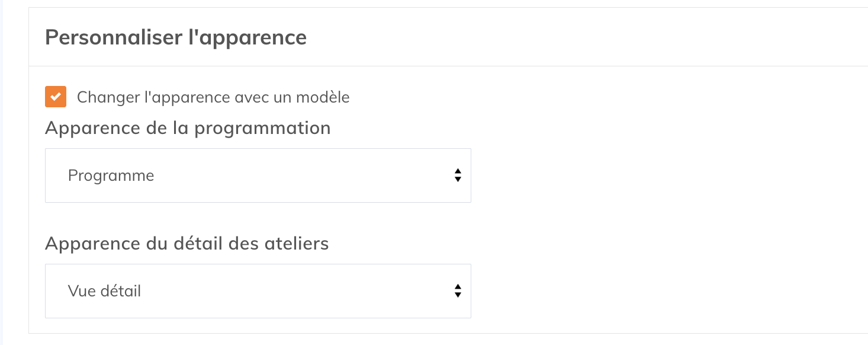Select the white checkmark inside the orange box
Viewport: 868px width, 345px height.
click(x=55, y=97)
